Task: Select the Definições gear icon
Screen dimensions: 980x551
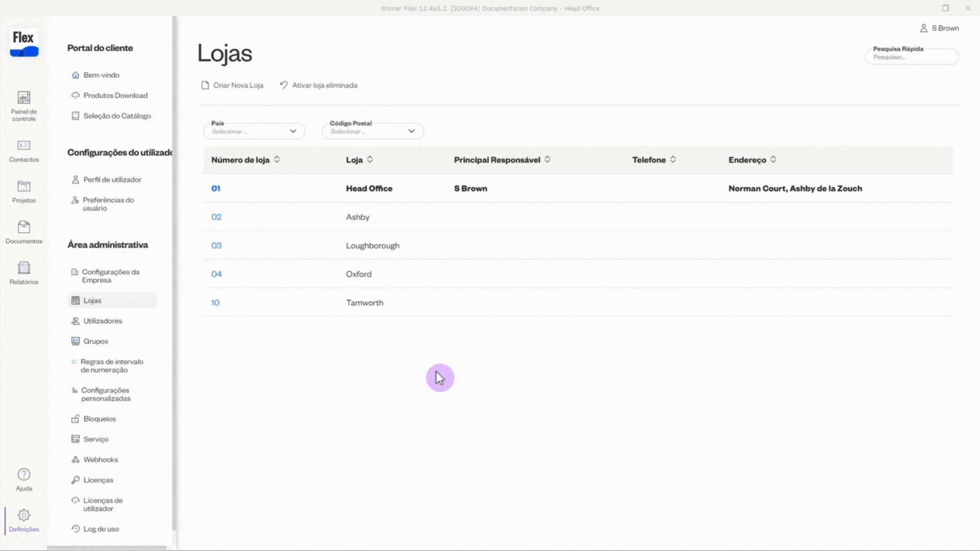Action: 24,519
